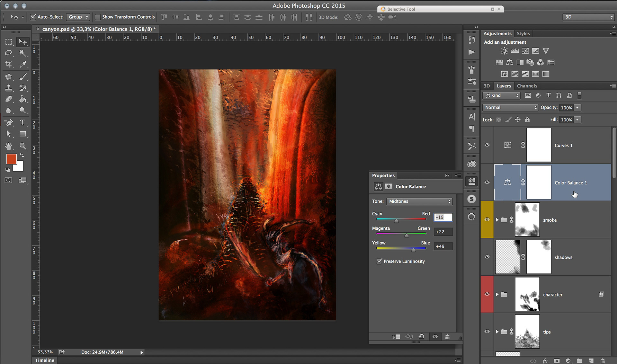Image resolution: width=617 pixels, height=364 pixels.
Task: Open the 3D workspace dropdown
Action: click(x=589, y=17)
